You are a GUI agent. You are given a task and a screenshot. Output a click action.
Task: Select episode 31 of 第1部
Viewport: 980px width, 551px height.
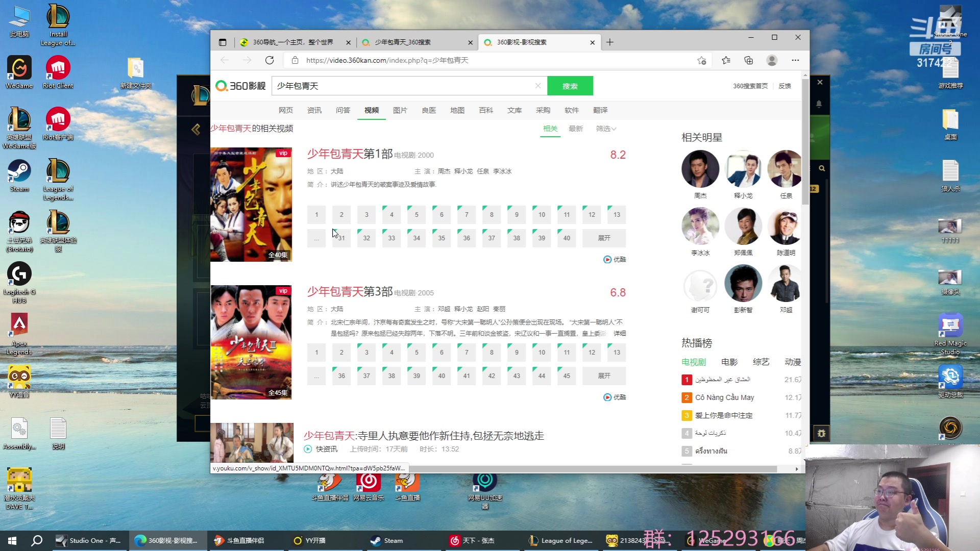pyautogui.click(x=341, y=238)
